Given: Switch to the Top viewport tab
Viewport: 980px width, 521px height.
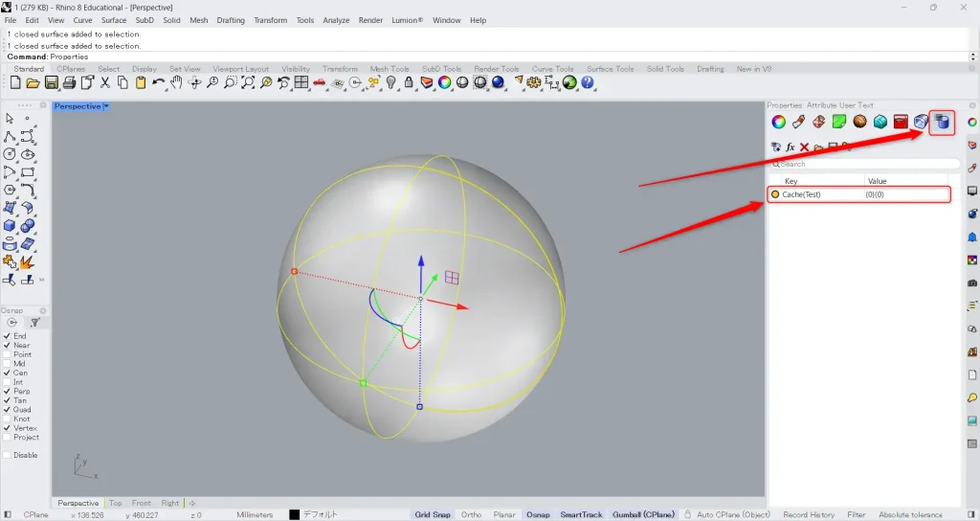Looking at the screenshot, I should click(115, 503).
